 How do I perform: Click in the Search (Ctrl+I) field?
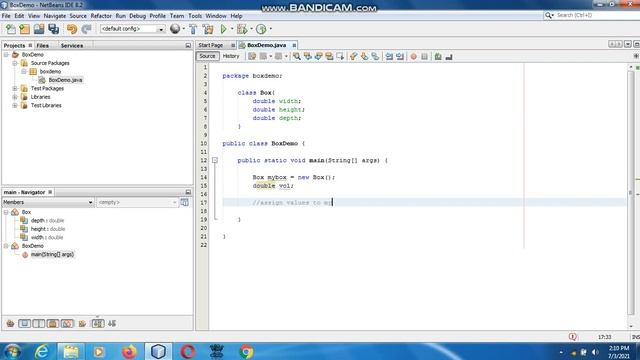pos(593,15)
